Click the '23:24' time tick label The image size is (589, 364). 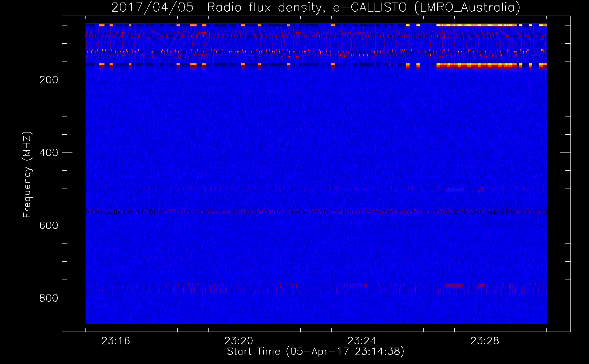point(362,341)
